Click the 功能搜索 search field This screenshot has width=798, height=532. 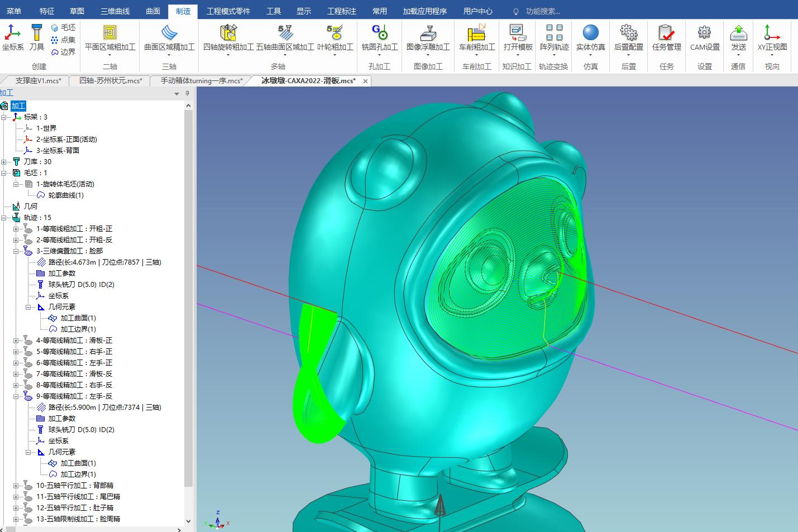click(542, 11)
